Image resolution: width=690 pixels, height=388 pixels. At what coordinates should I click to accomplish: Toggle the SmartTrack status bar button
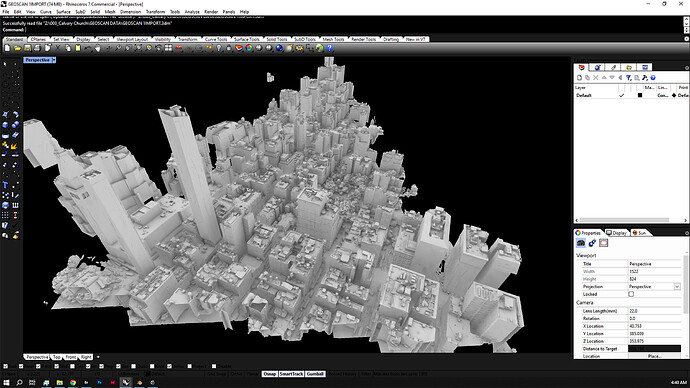291,374
